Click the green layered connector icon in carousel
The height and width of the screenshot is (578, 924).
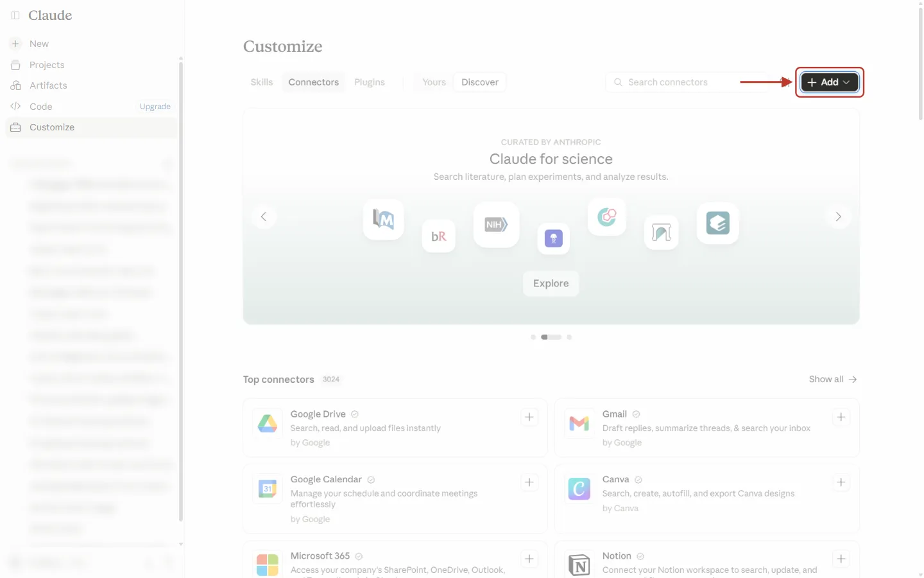coord(717,223)
